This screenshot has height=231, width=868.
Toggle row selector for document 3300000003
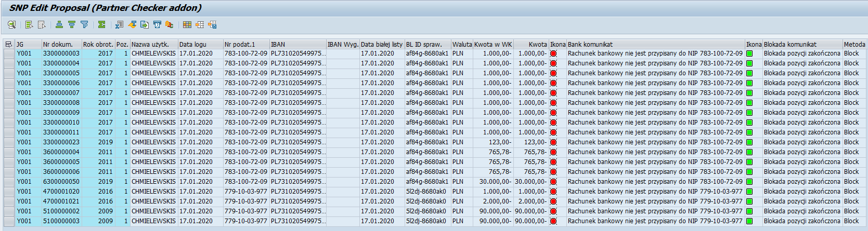pos(9,53)
